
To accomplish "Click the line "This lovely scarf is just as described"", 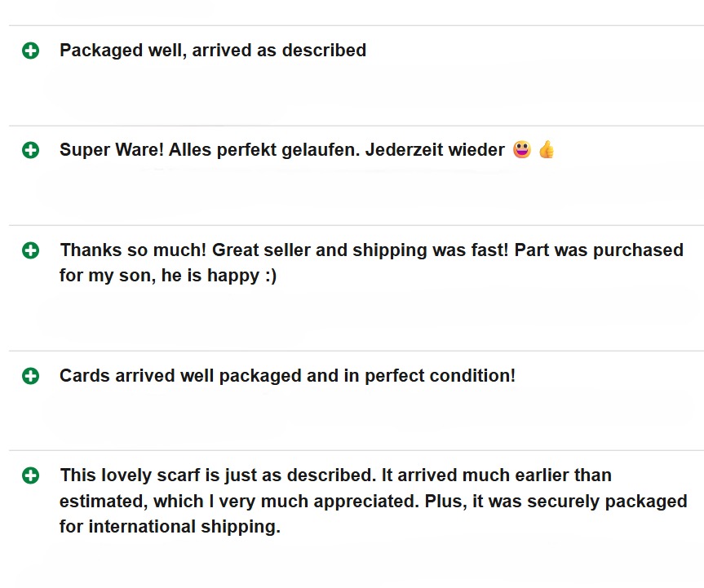I will [x=218, y=475].
